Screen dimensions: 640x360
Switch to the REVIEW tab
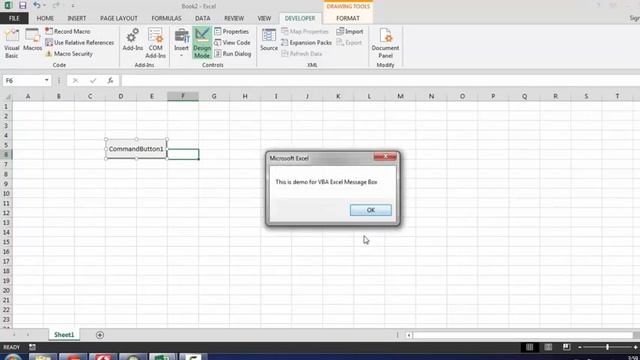coord(234,18)
